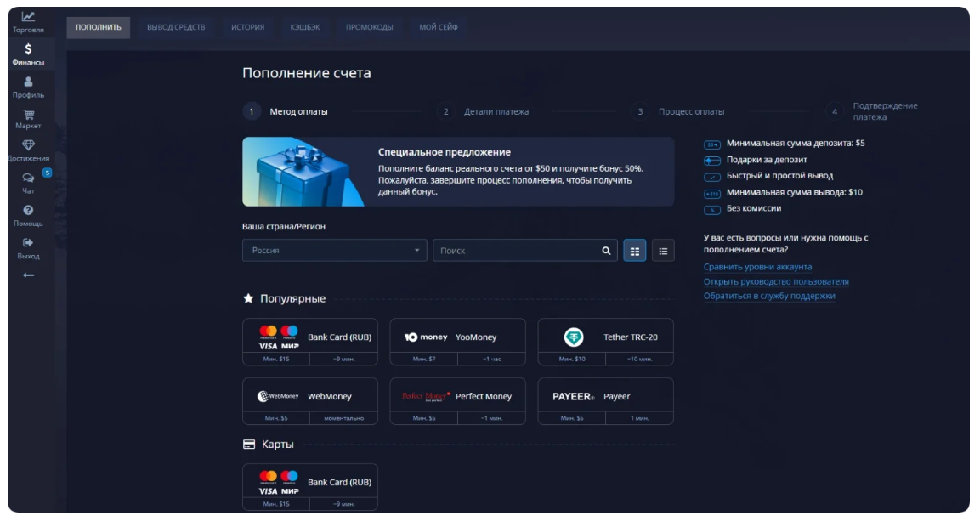Click the minimum withdrawal $10 icon

click(712, 194)
